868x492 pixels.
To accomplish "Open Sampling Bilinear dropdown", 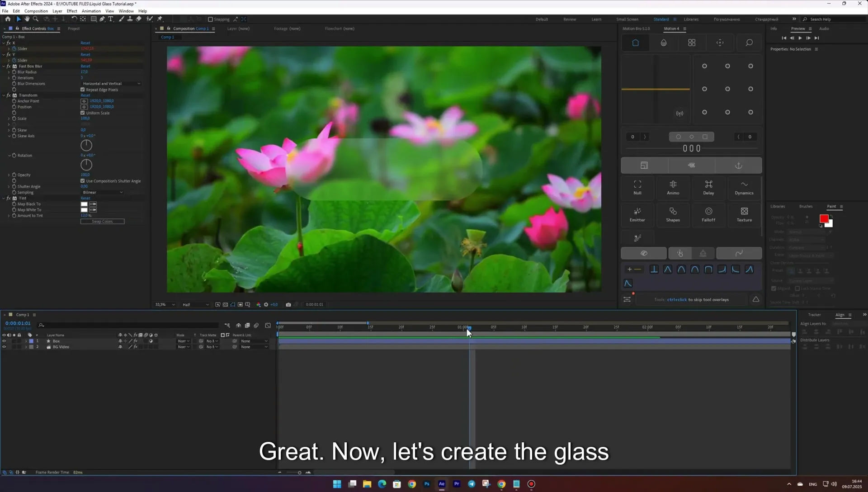I will coord(102,192).
